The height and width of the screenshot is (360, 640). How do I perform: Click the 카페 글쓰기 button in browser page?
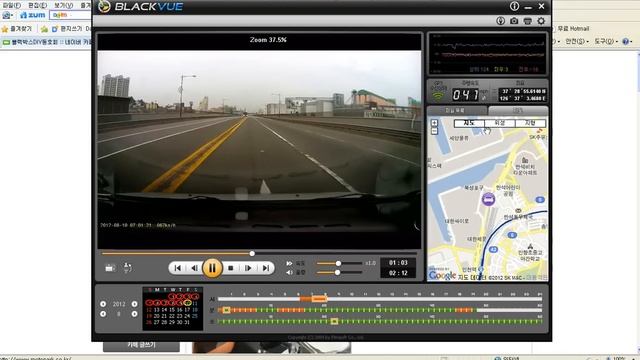pos(141,345)
